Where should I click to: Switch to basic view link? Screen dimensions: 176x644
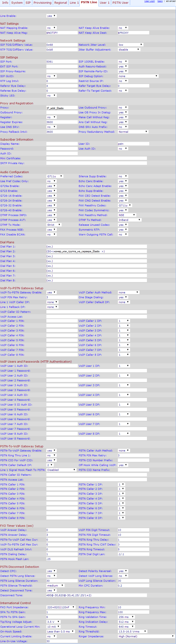pyautogui.click(x=160, y=1)
